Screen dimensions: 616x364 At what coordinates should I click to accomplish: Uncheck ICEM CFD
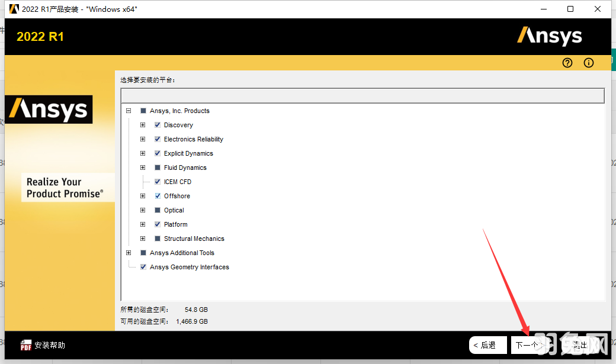(157, 182)
